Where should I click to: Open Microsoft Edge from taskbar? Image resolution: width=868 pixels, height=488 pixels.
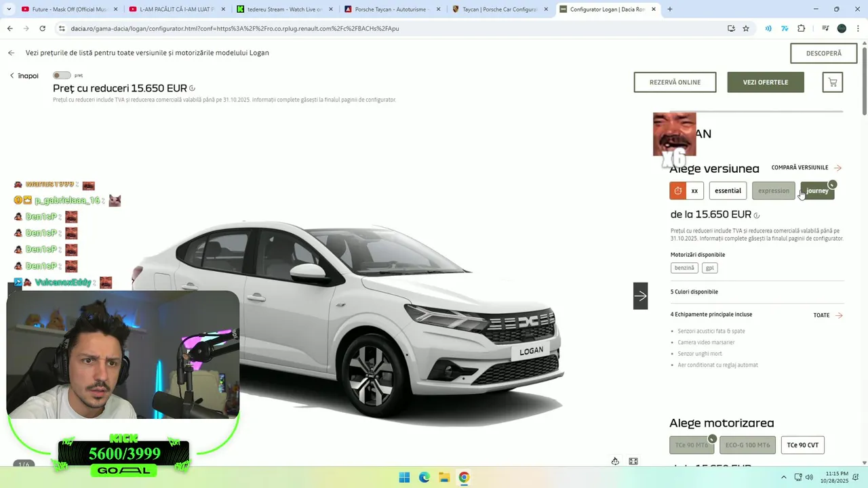pos(424,477)
